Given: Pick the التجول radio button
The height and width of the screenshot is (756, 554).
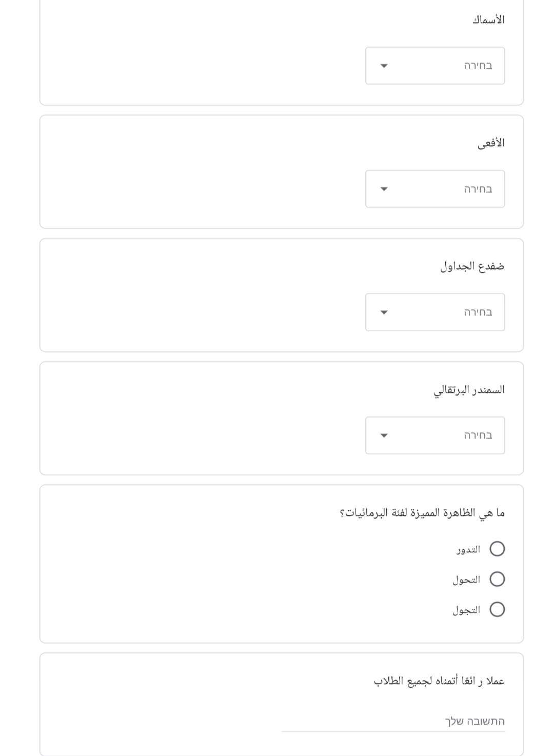Looking at the screenshot, I should click(x=497, y=609).
